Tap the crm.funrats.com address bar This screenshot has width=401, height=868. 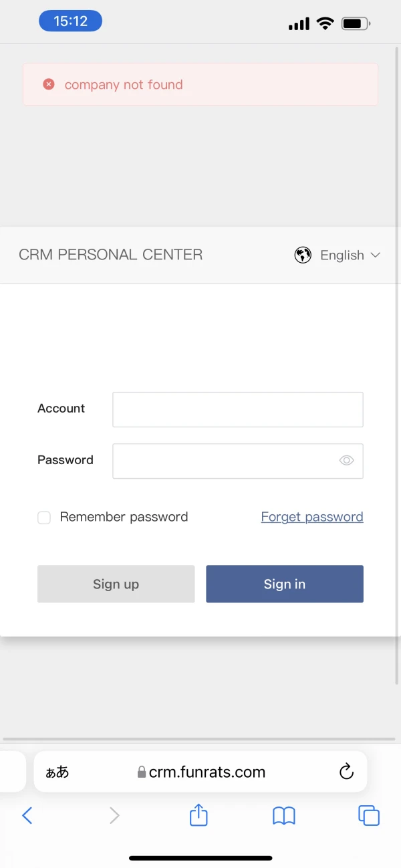coord(207,772)
